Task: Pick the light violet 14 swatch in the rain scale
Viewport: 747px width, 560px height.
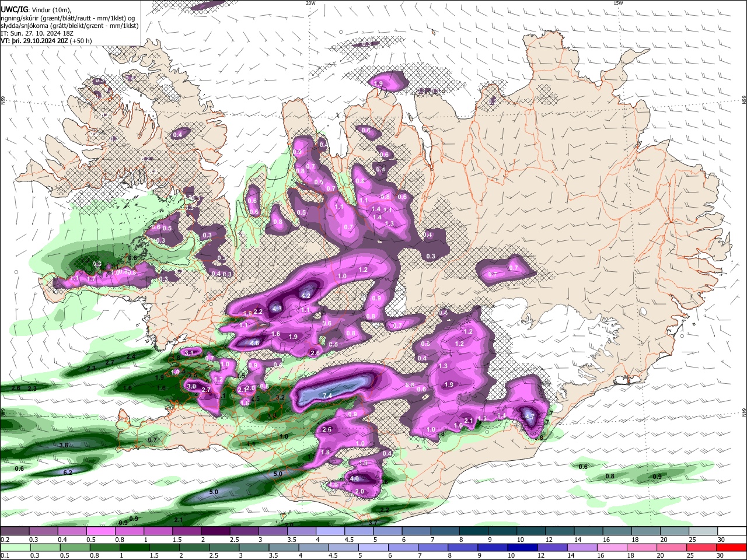Action: (581, 547)
